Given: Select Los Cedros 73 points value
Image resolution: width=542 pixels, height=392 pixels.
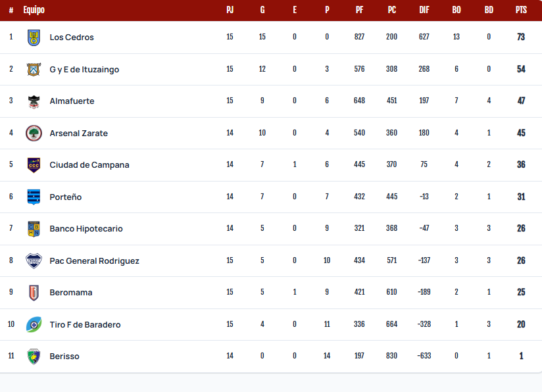Looking at the screenshot, I should tap(521, 37).
